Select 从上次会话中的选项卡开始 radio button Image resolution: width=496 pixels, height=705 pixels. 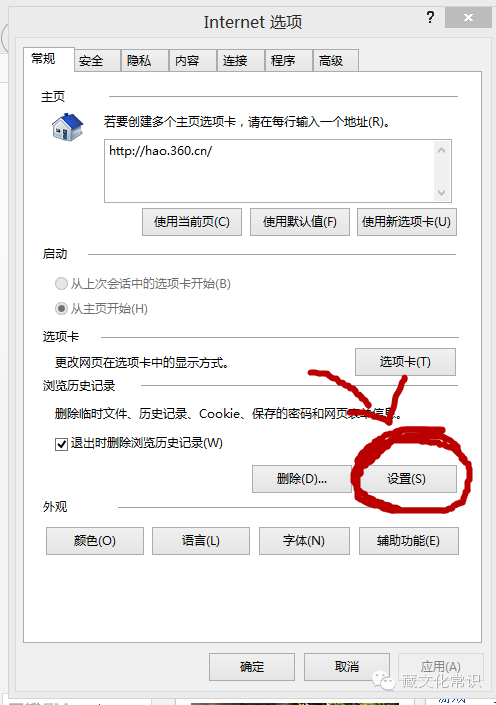pyautogui.click(x=61, y=284)
